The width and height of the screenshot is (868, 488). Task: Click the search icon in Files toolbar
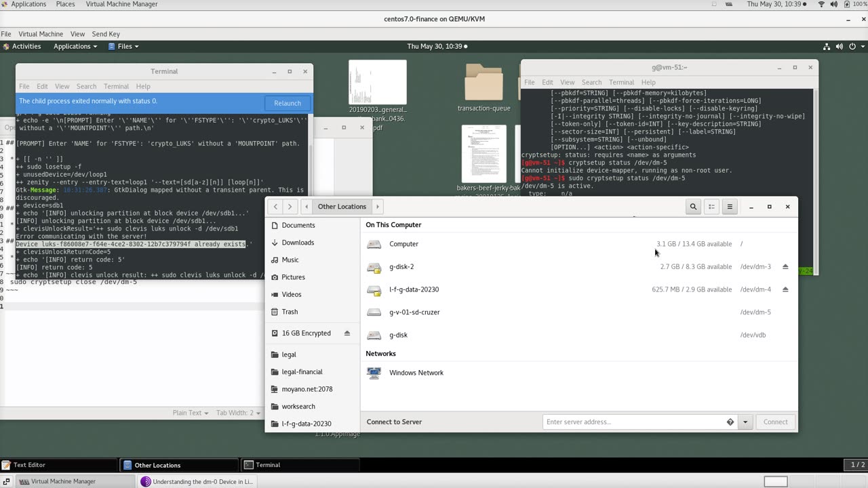coord(693,207)
